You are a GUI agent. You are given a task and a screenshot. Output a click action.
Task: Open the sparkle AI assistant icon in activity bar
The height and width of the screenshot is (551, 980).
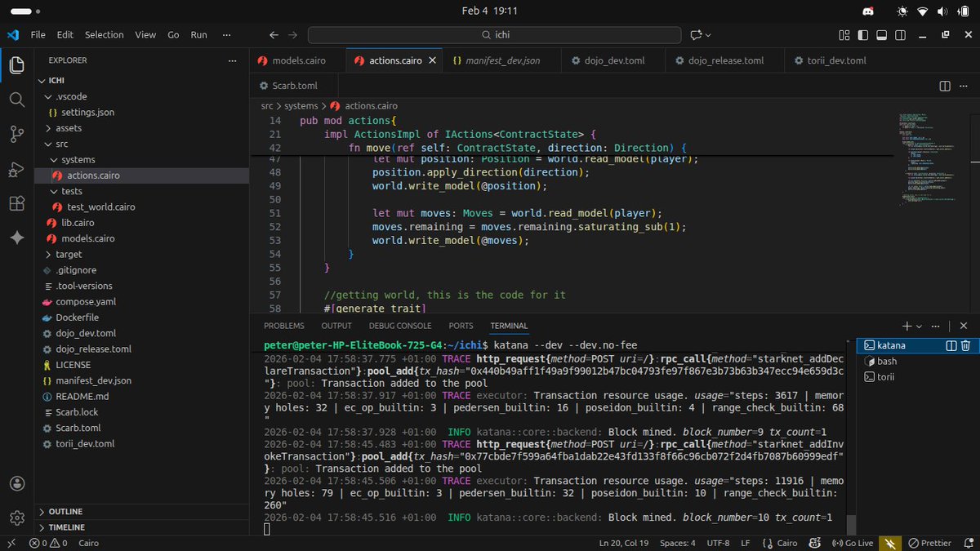16,238
